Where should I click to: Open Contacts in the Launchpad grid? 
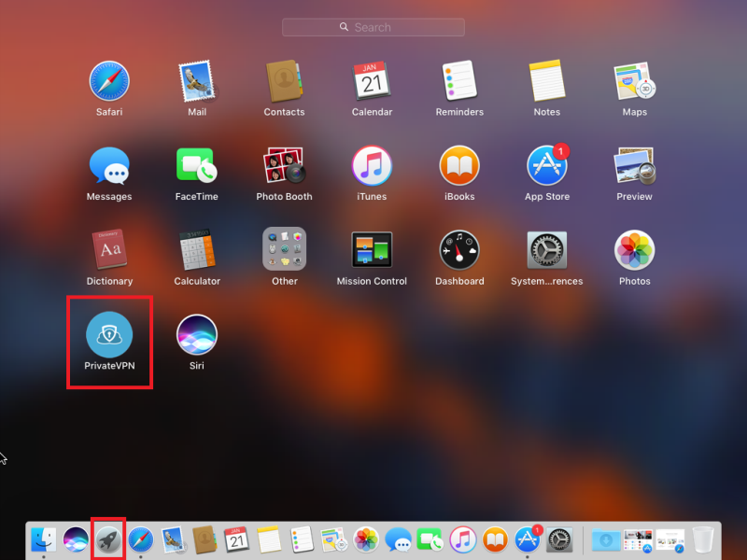pyautogui.click(x=284, y=82)
